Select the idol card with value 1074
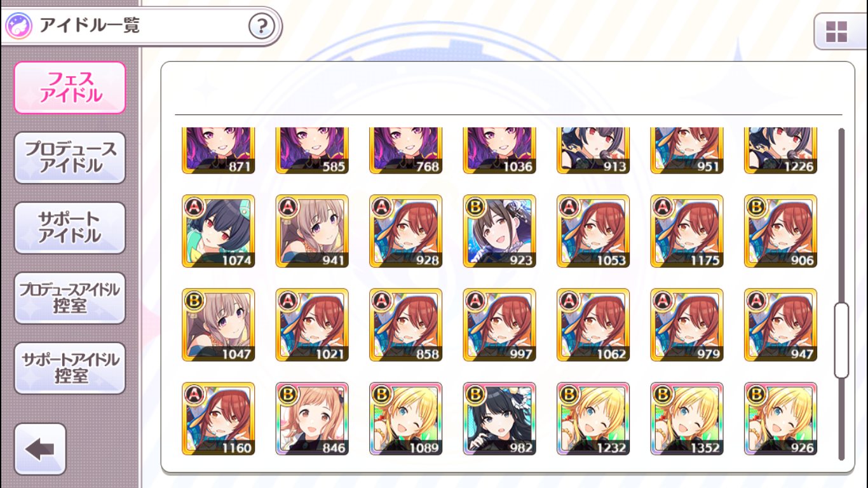Screen dimensions: 868x488 [218, 231]
